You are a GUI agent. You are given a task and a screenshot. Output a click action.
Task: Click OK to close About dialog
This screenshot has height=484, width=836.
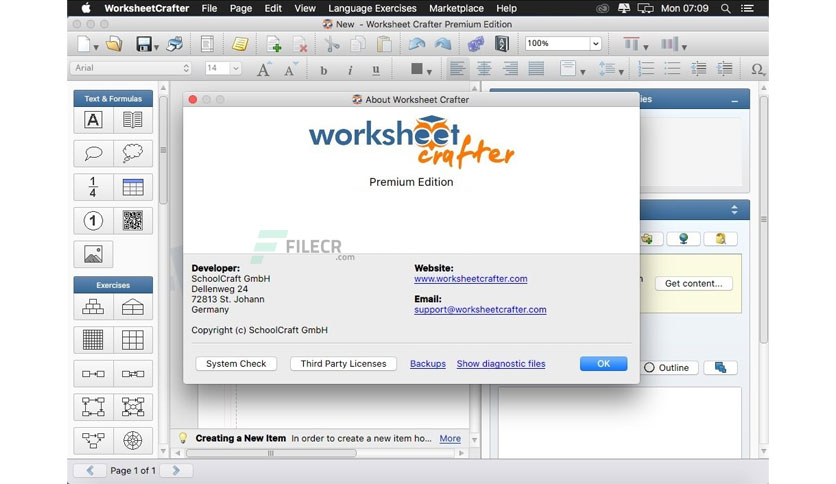604,364
